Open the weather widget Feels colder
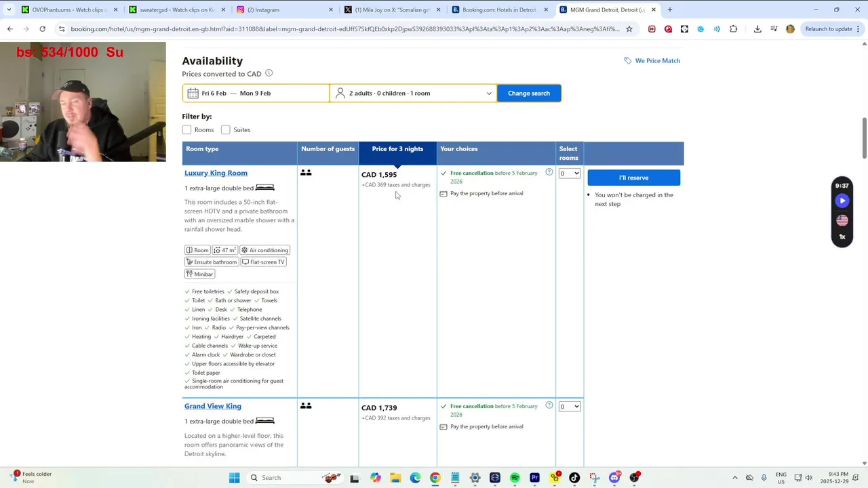The image size is (868, 488). [32, 477]
